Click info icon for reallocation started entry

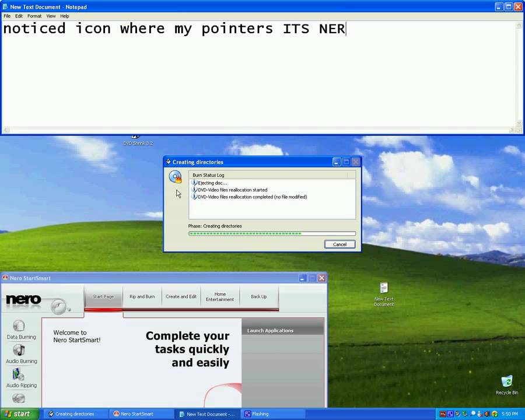tap(194, 190)
